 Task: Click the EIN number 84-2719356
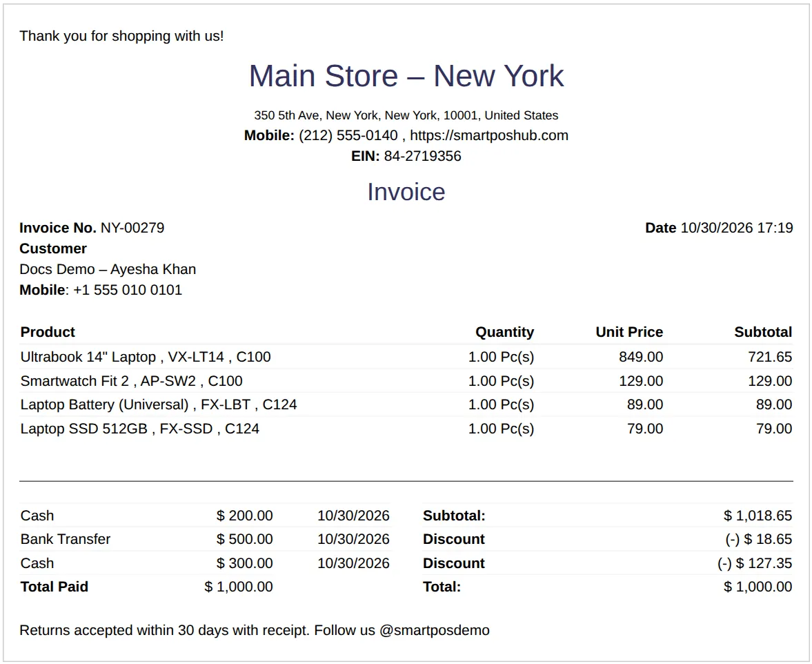pos(423,156)
